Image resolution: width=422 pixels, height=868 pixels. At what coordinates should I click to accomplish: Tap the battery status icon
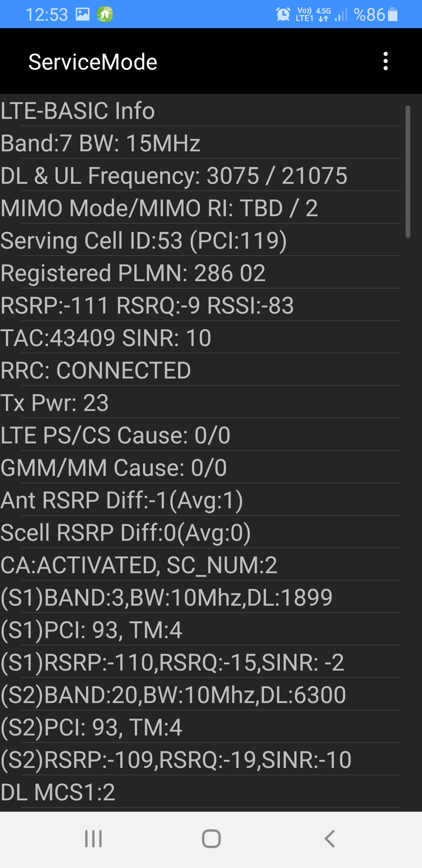[393, 14]
